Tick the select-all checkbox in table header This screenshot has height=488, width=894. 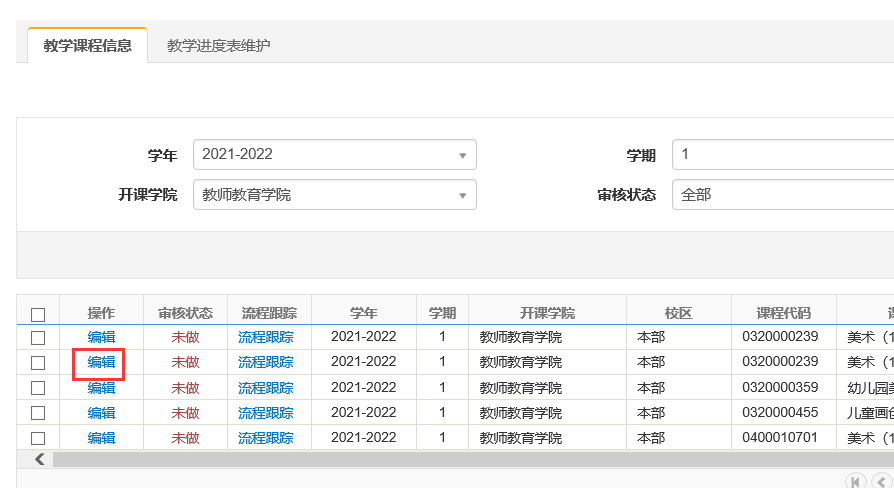click(x=38, y=314)
